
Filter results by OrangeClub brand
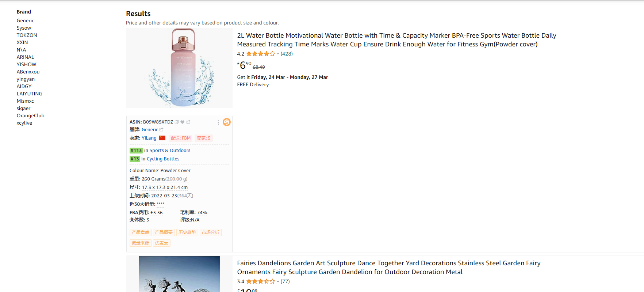pos(30,115)
